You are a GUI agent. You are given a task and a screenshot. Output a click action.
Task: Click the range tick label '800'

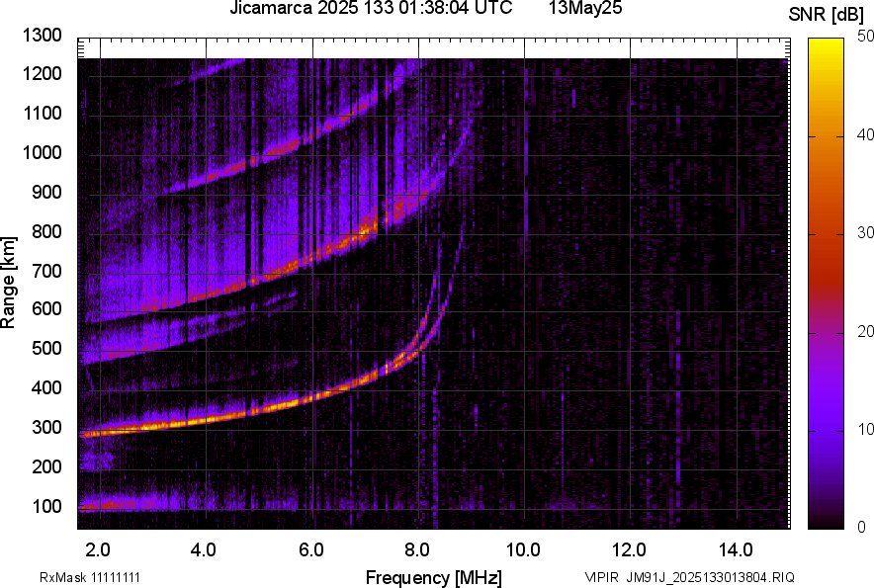point(46,231)
